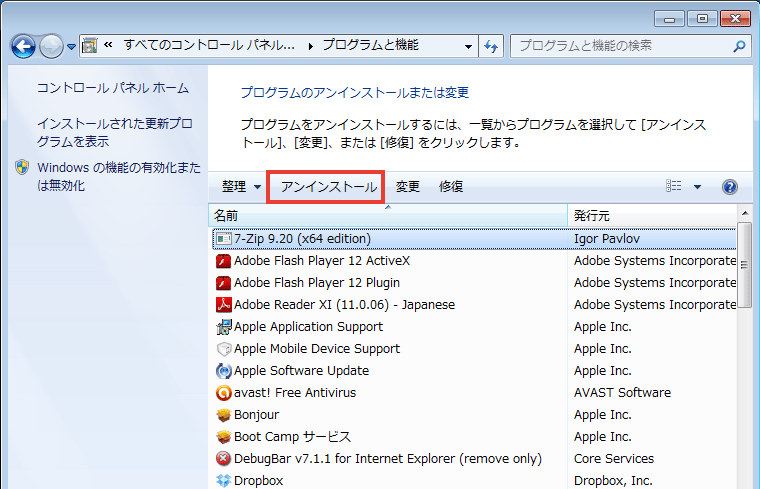Click the Adobe Flash Player 12 Plugin icon
The height and width of the screenshot is (489, 760).
[223, 283]
